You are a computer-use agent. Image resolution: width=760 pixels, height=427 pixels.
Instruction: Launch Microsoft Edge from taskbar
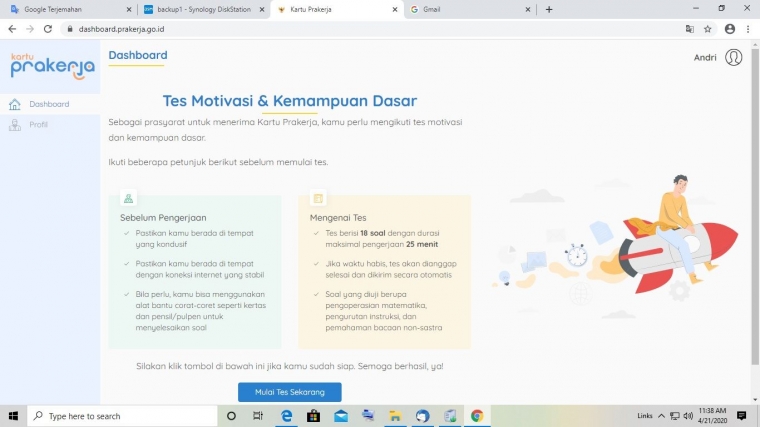coord(286,416)
